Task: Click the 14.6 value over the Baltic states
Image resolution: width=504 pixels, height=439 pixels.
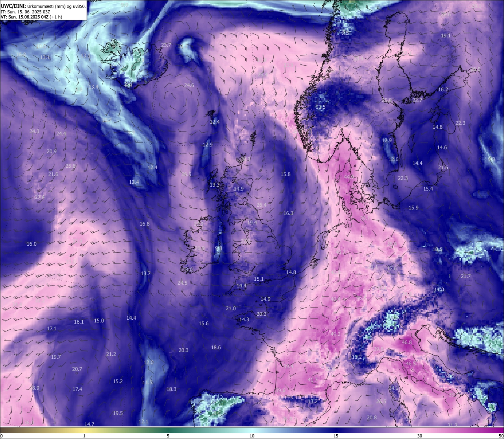Action: (442, 147)
